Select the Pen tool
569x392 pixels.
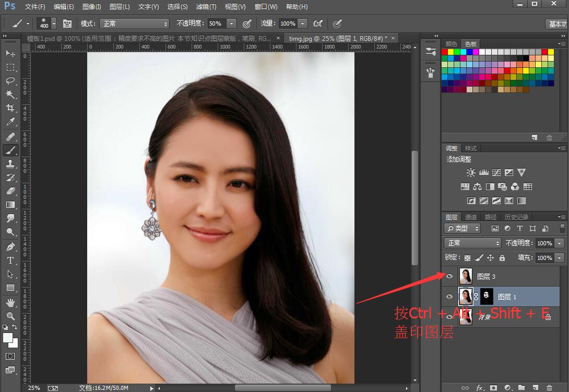tap(10, 246)
